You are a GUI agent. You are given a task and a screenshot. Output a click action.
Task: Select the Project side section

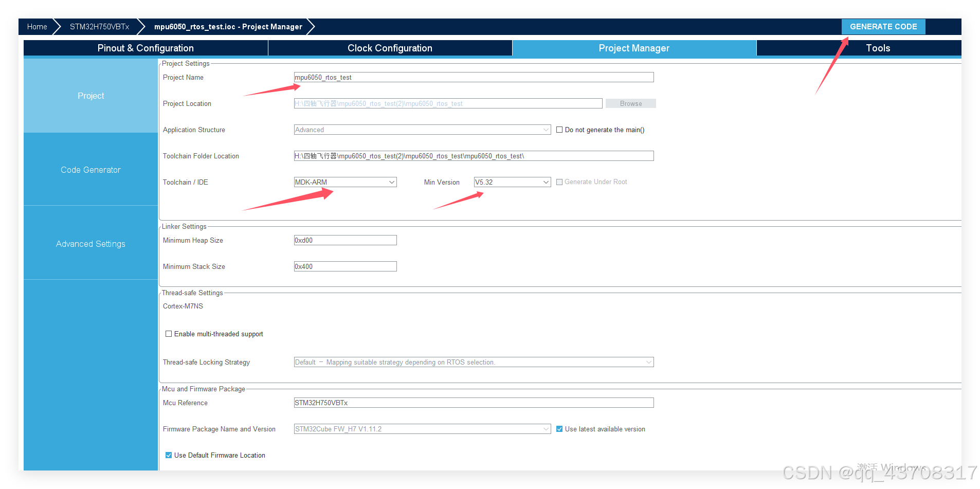[90, 96]
